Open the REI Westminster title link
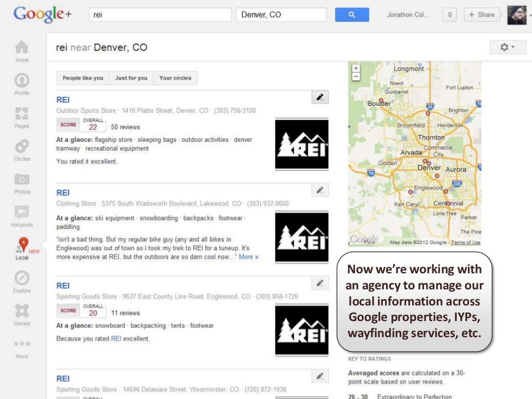 [63, 379]
